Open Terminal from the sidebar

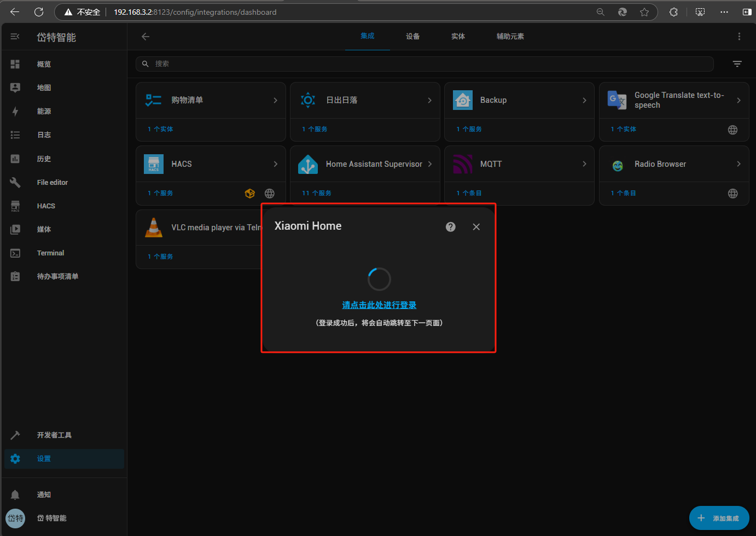[50, 253]
